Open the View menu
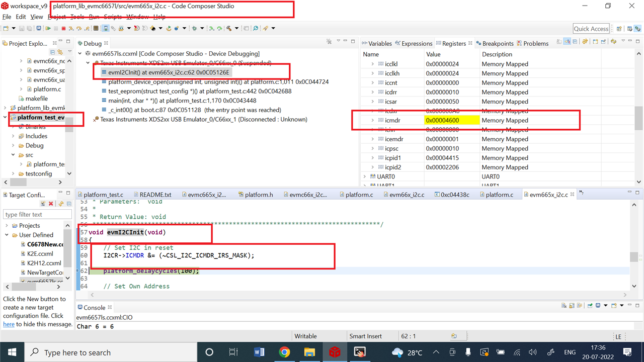The image size is (644, 362). (37, 17)
